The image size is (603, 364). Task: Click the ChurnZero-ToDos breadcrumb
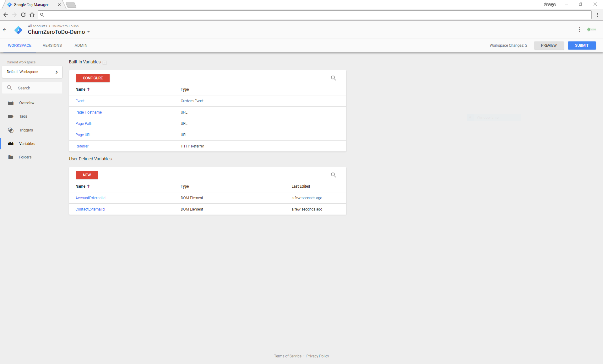[65, 26]
